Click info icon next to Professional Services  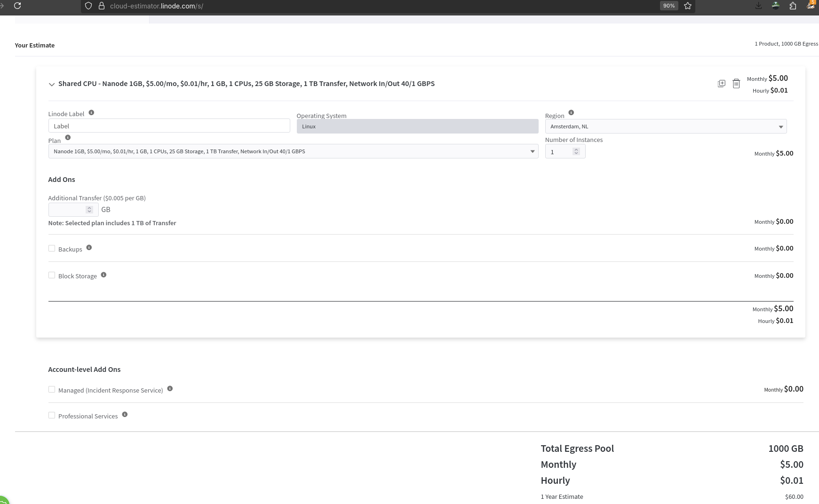[125, 415]
